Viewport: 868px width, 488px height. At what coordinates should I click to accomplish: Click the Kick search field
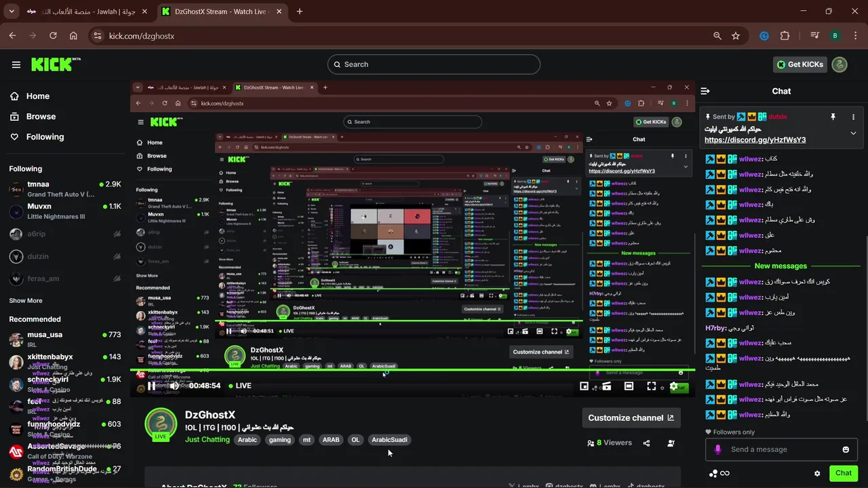pos(434,64)
